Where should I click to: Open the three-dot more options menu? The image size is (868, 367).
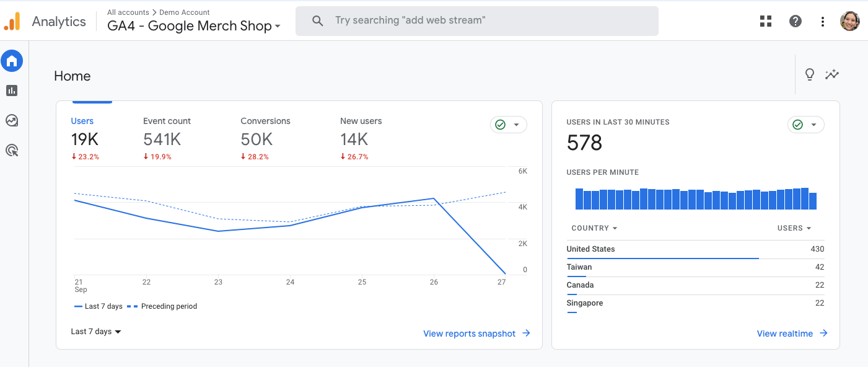point(823,22)
